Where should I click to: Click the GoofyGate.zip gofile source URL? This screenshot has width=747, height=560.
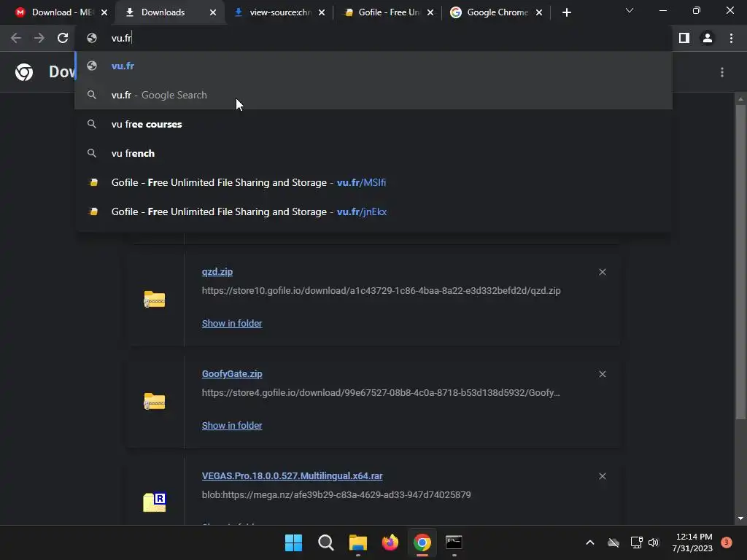(x=381, y=393)
